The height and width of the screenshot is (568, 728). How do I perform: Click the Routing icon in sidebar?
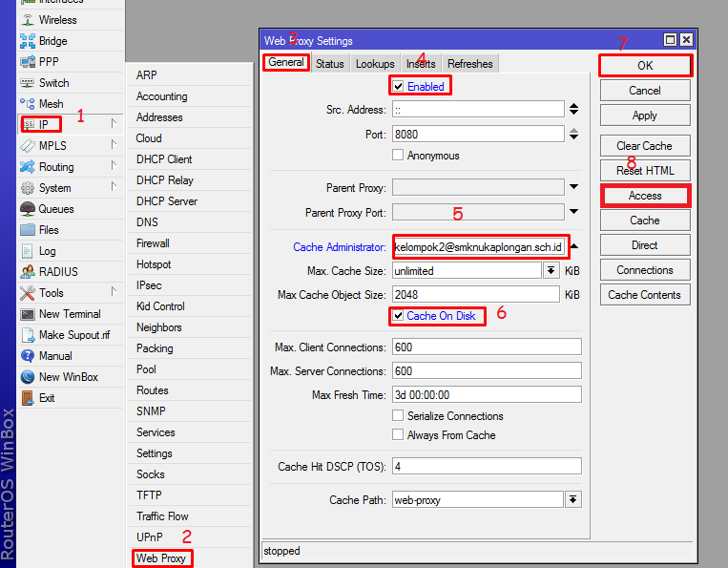[x=28, y=167]
